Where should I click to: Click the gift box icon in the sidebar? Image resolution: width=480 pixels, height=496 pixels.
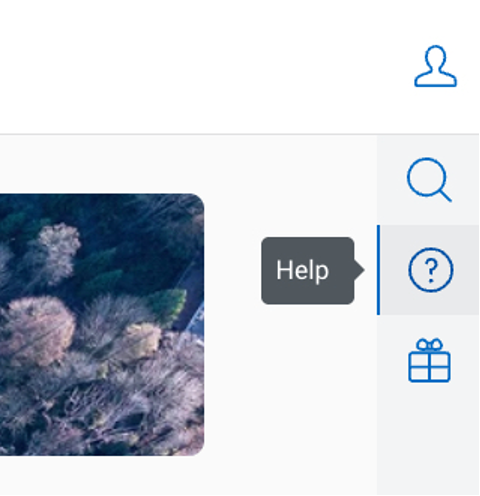(429, 360)
